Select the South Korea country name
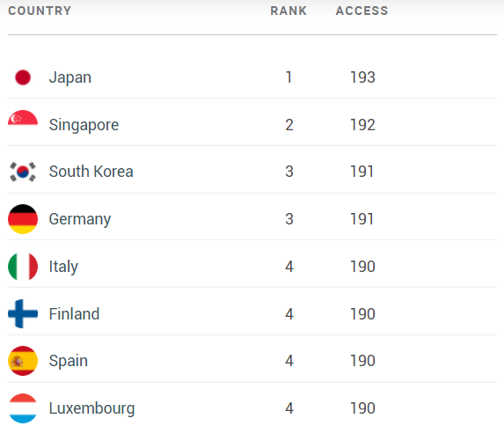Screen dimensions: 504x426 pyautogui.click(x=91, y=172)
